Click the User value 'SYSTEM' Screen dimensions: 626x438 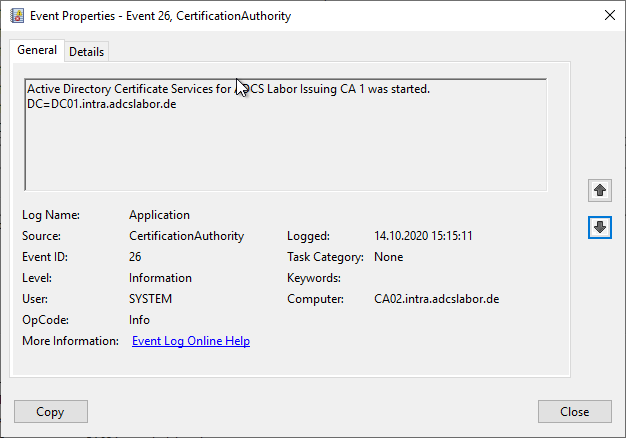[150, 299]
